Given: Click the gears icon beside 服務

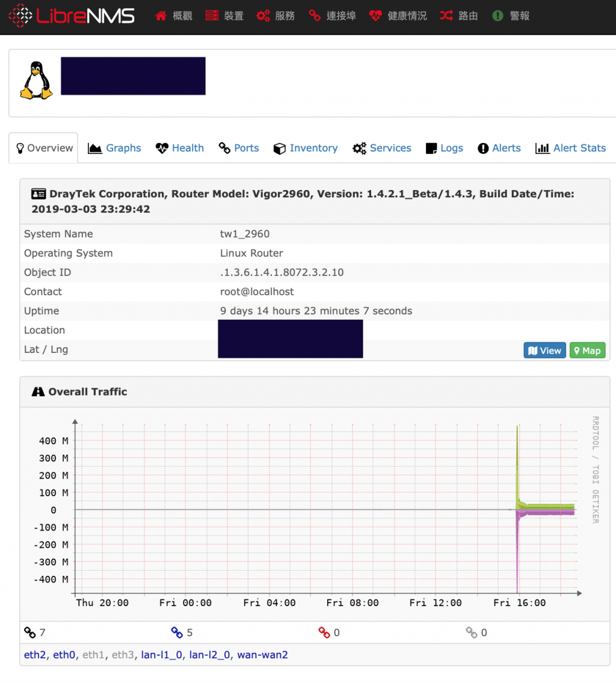Looking at the screenshot, I should [263, 16].
